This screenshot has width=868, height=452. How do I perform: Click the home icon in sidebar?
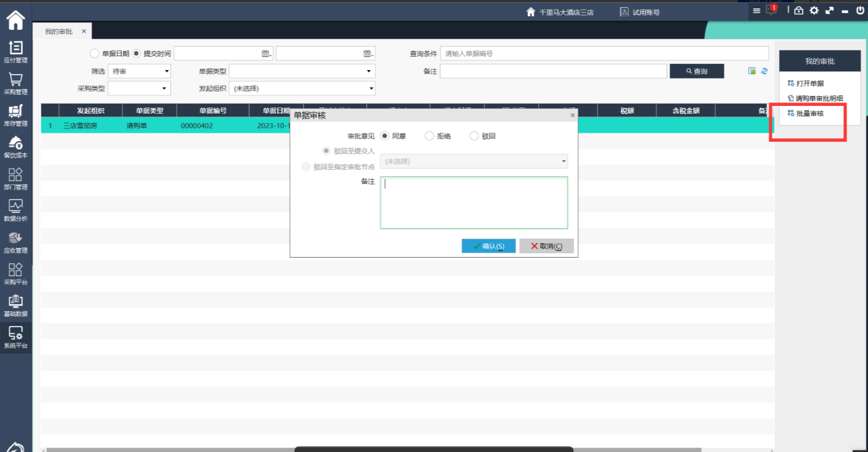pos(16,20)
